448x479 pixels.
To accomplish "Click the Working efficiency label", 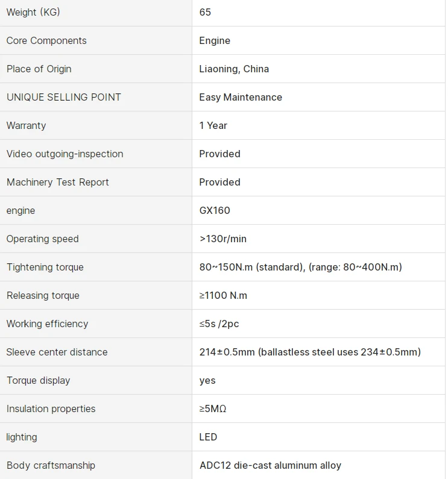I will [x=48, y=324].
